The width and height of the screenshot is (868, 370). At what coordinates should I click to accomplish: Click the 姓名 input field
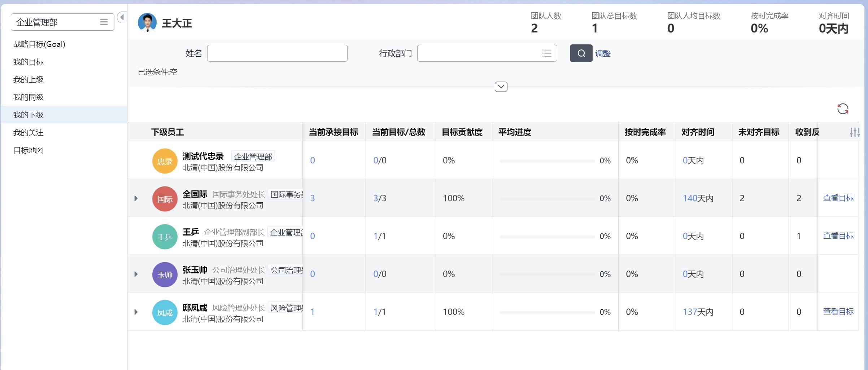tap(277, 53)
